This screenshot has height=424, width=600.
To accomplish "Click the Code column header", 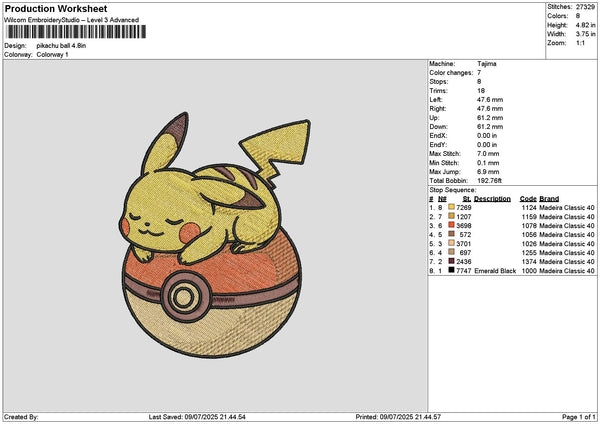I will click(528, 199).
